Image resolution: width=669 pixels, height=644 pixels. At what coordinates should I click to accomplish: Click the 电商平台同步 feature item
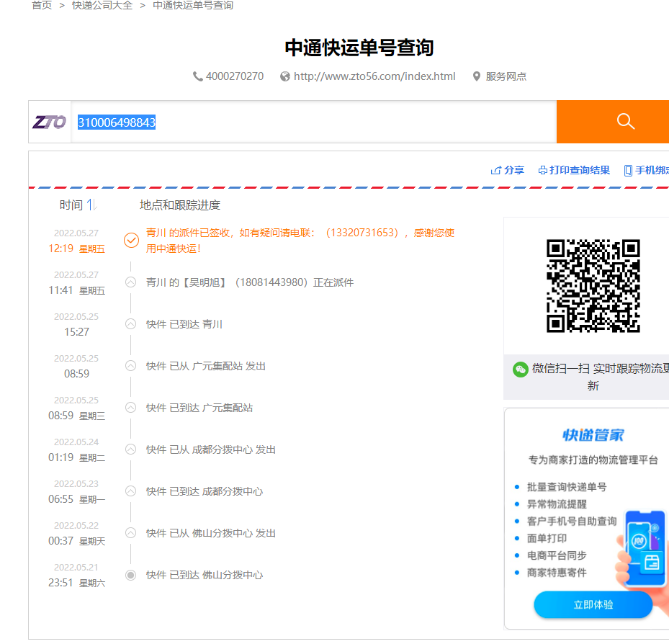[557, 555]
